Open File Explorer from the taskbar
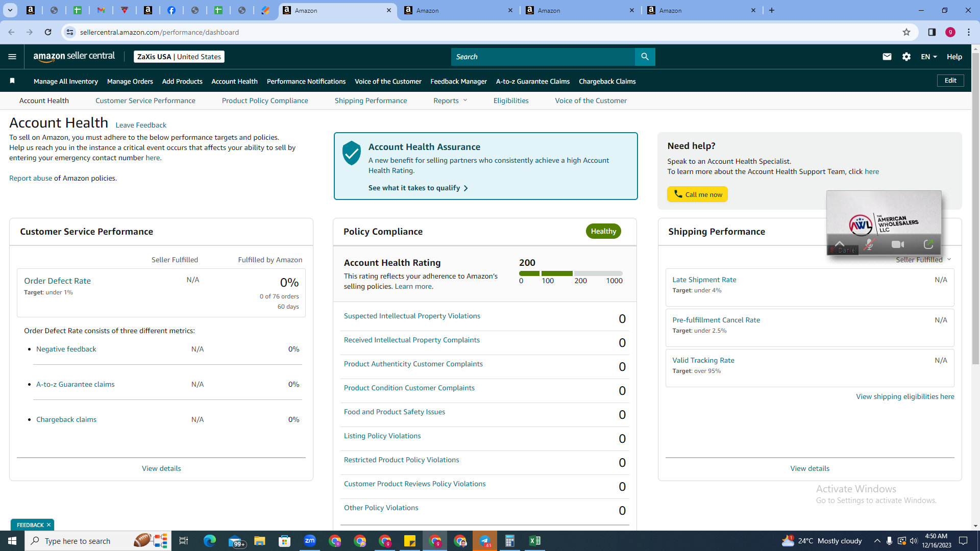 click(260, 541)
